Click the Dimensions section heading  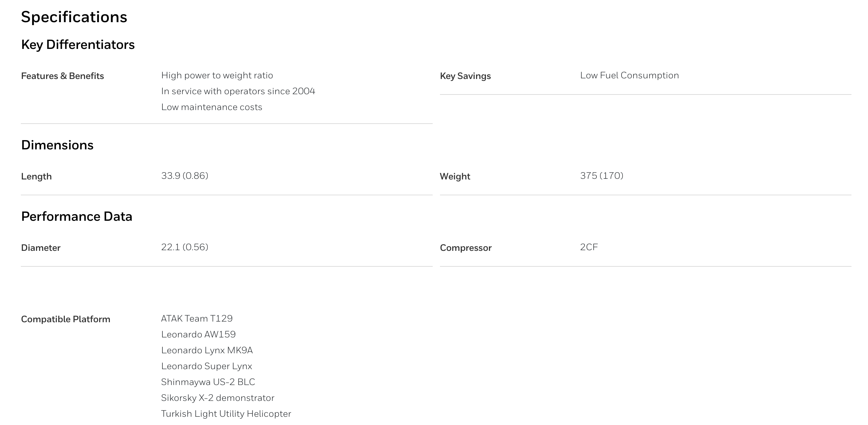[x=57, y=145]
